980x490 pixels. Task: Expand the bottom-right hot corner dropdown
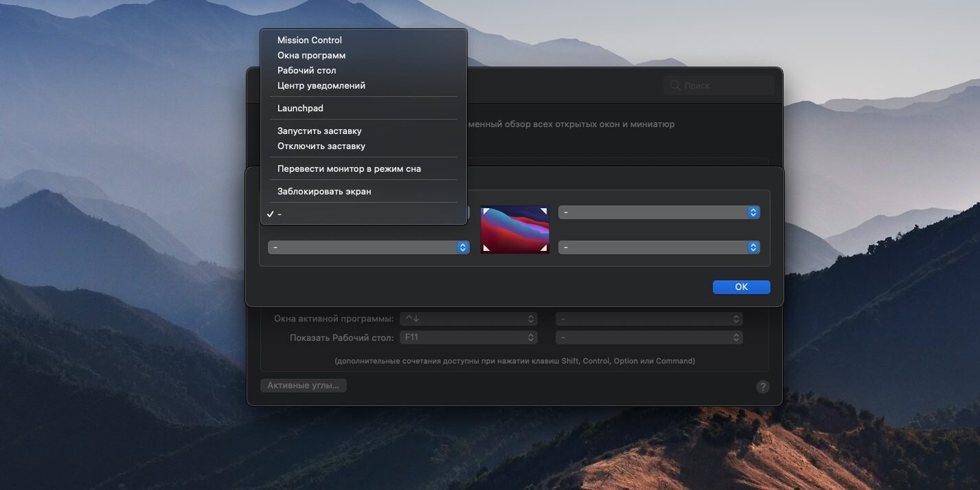point(659,247)
